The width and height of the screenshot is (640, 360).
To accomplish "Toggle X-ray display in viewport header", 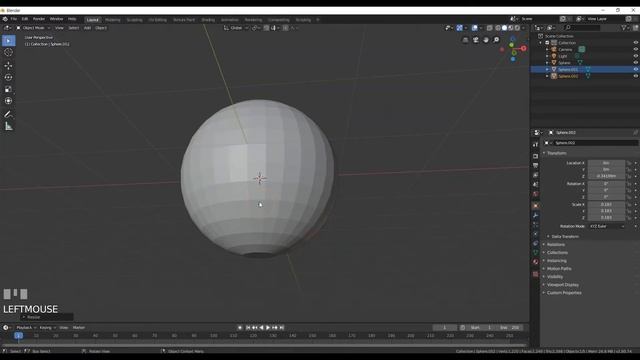I will click(489, 28).
